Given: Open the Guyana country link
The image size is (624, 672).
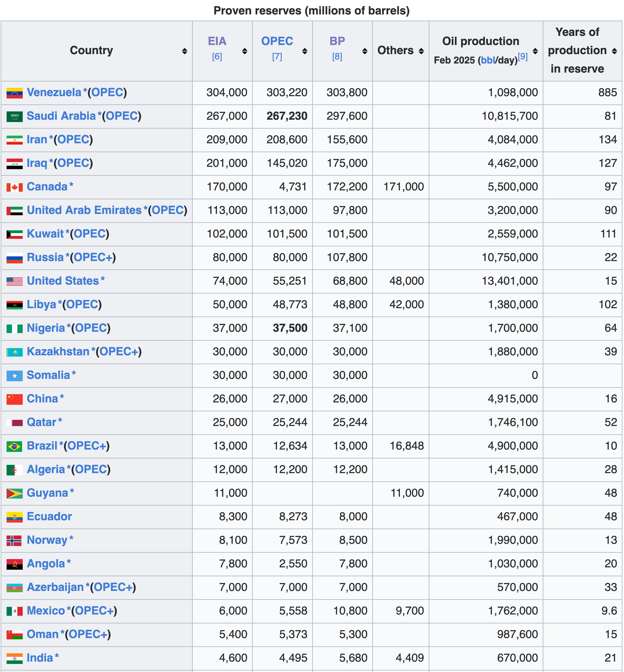Looking at the screenshot, I should click(x=47, y=493).
